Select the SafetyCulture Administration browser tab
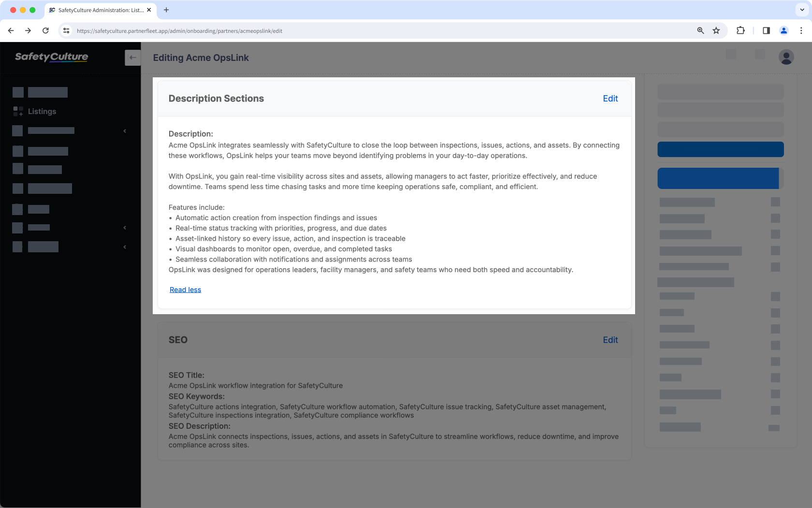Image resolution: width=812 pixels, height=508 pixels. 101,10
